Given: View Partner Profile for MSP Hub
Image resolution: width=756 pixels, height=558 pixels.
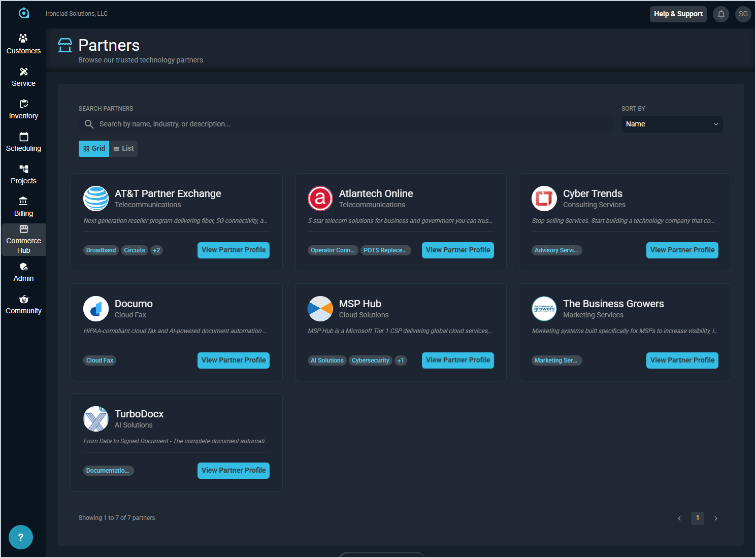Looking at the screenshot, I should pyautogui.click(x=458, y=360).
